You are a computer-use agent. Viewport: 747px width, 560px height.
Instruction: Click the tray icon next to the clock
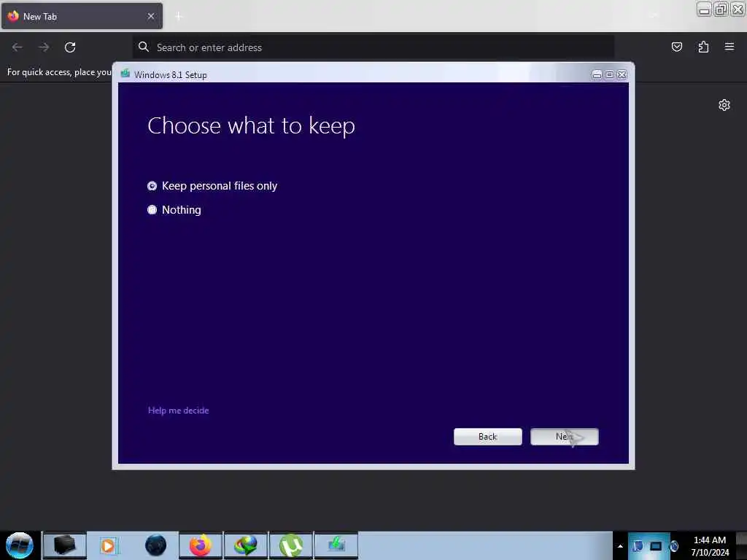(674, 545)
